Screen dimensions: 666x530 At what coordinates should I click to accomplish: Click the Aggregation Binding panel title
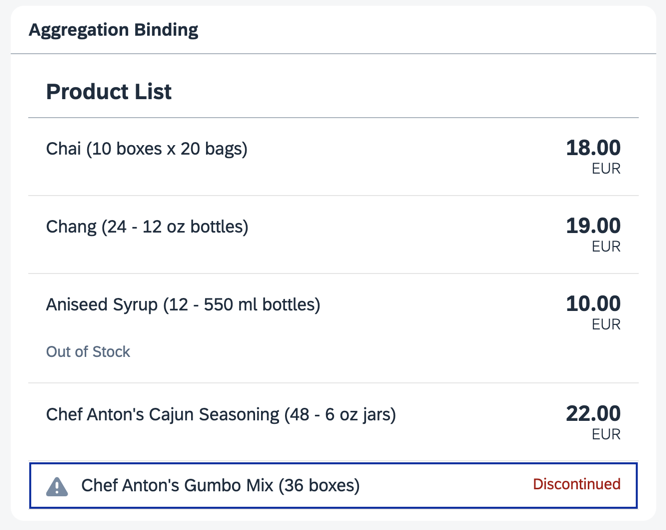[113, 30]
